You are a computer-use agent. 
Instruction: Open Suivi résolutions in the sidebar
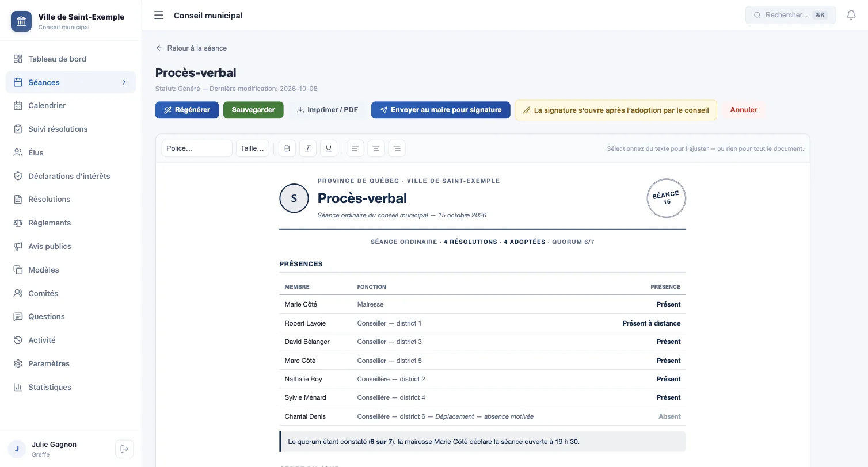point(71,129)
